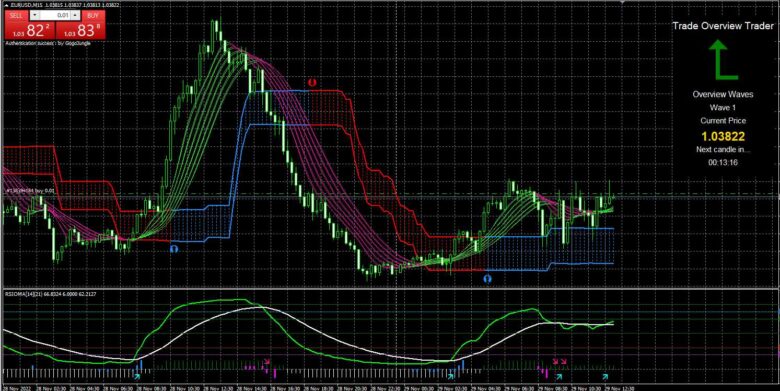Click the cyan up arrow near 28 Nov 08:30
This screenshot has width=780, height=391.
coord(137,377)
